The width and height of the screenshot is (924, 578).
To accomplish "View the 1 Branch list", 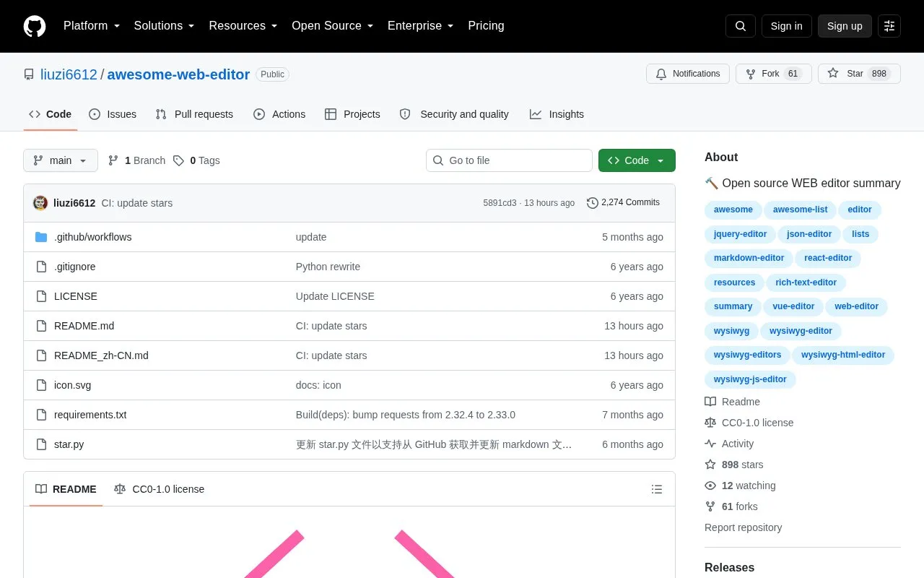I will pyautogui.click(x=136, y=160).
